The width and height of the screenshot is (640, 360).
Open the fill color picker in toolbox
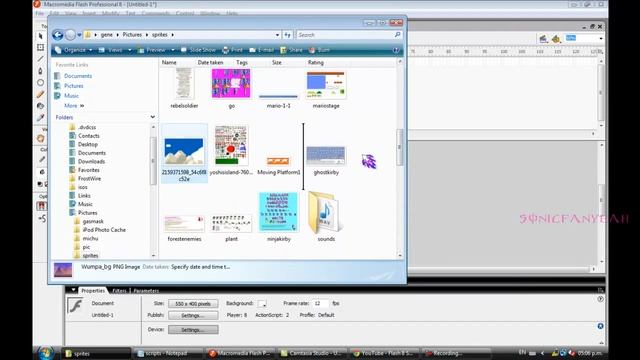[41, 172]
